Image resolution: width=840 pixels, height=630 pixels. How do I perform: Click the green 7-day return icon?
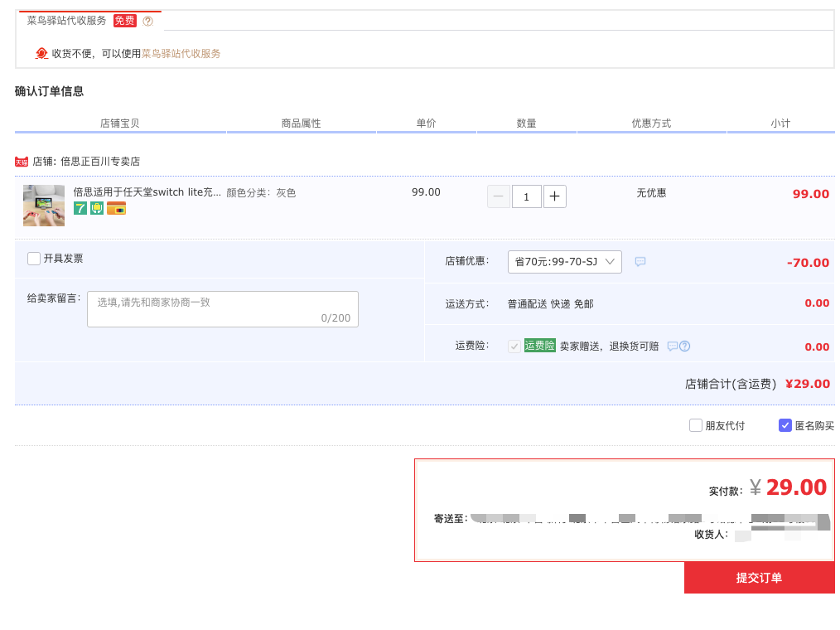[x=80, y=208]
